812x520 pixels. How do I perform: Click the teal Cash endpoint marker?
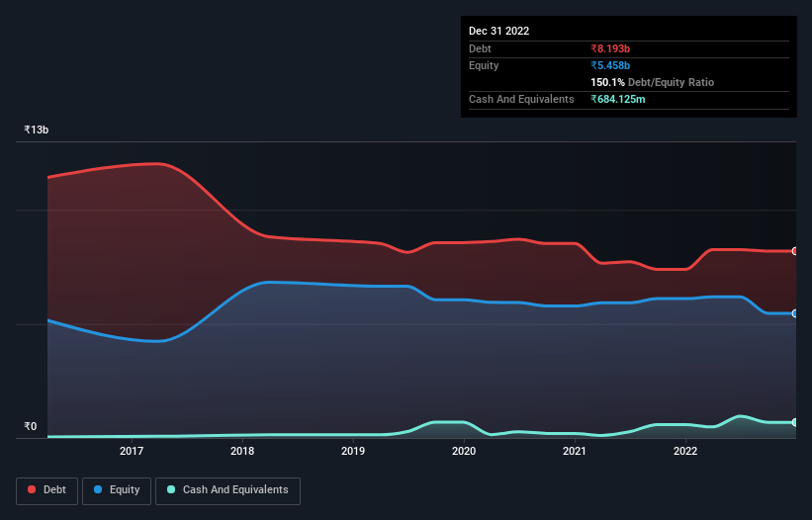795,423
